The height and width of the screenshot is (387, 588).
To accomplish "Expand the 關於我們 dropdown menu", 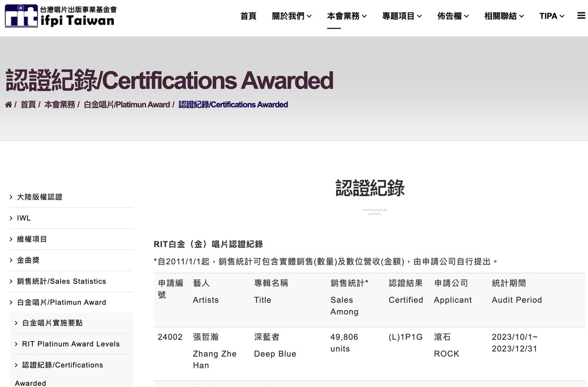I will 292,16.
